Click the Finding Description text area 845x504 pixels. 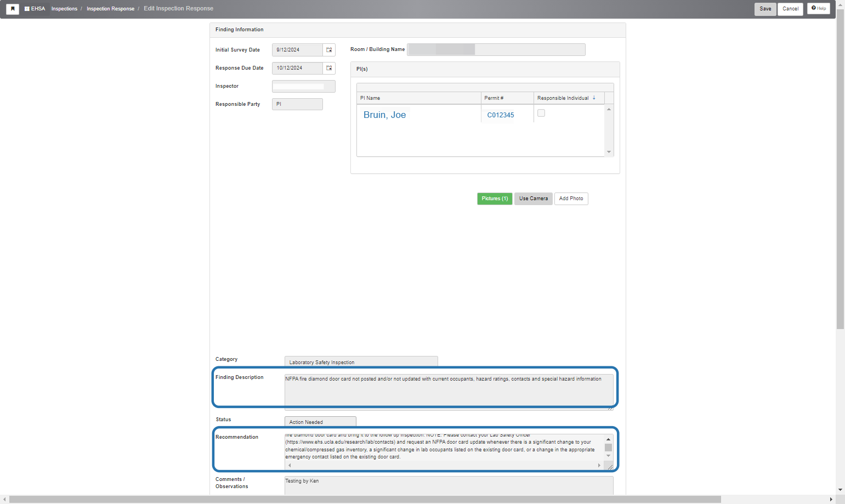coord(449,392)
